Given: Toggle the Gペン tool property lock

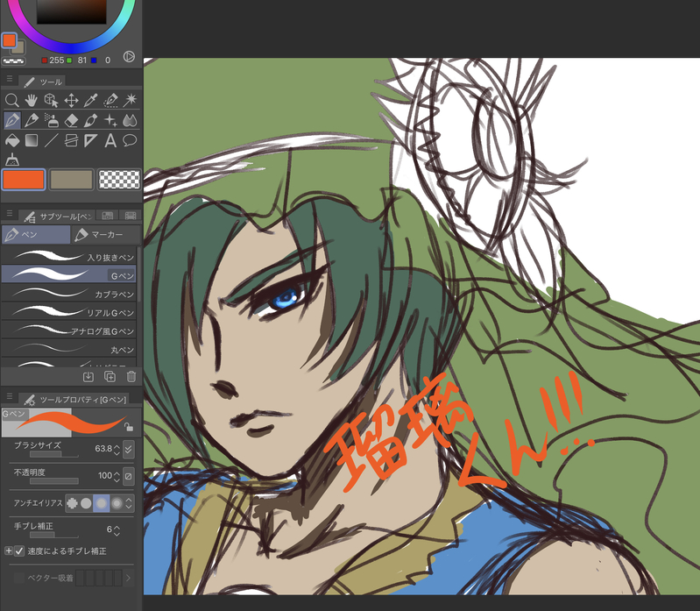Looking at the screenshot, I should coord(129,427).
